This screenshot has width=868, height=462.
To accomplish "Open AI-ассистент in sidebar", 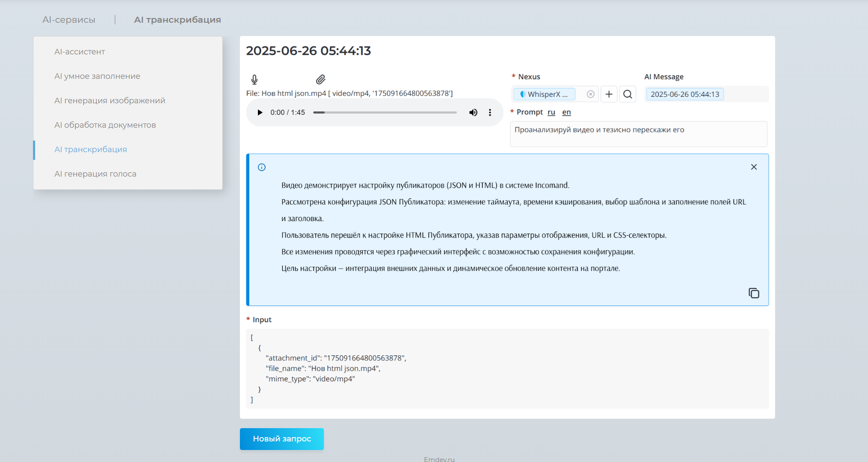I will point(80,52).
